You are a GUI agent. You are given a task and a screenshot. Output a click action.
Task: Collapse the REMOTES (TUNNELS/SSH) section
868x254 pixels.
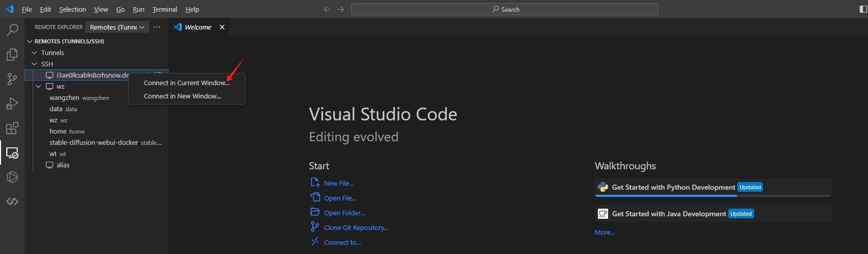tap(30, 41)
